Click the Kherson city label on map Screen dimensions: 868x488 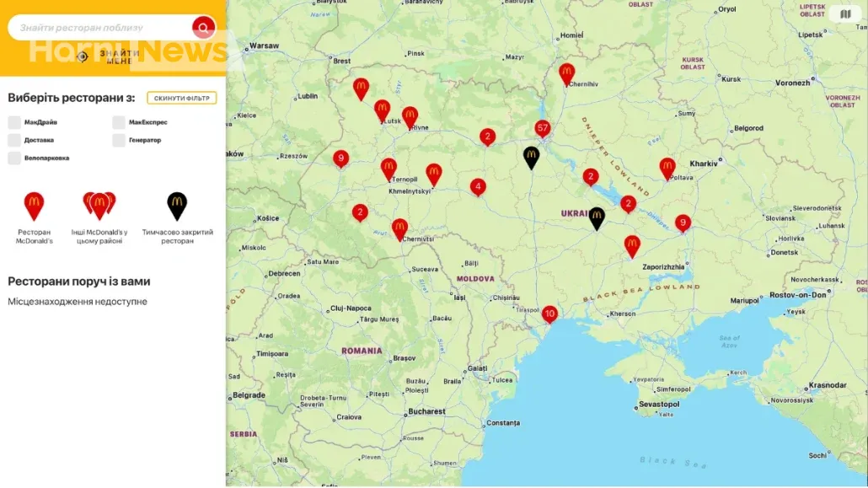click(x=622, y=314)
